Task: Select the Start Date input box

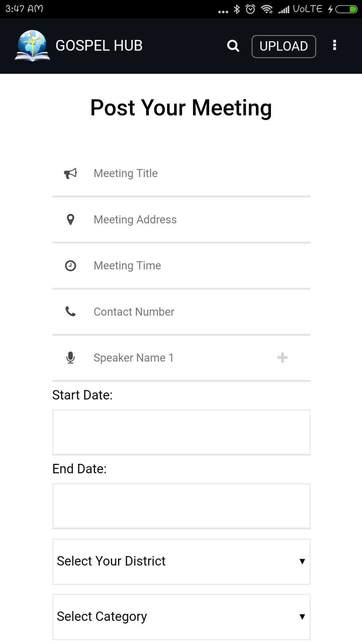Action: pyautogui.click(x=181, y=432)
